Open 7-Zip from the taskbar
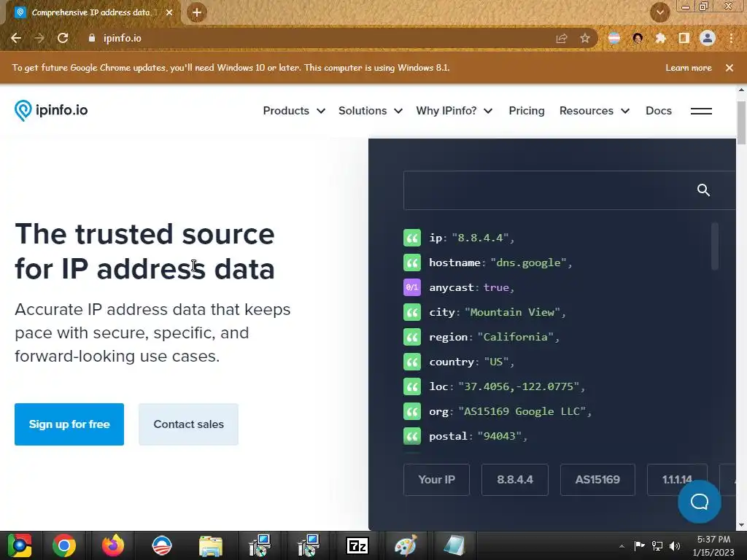This screenshot has height=560, width=747. pyautogui.click(x=357, y=545)
